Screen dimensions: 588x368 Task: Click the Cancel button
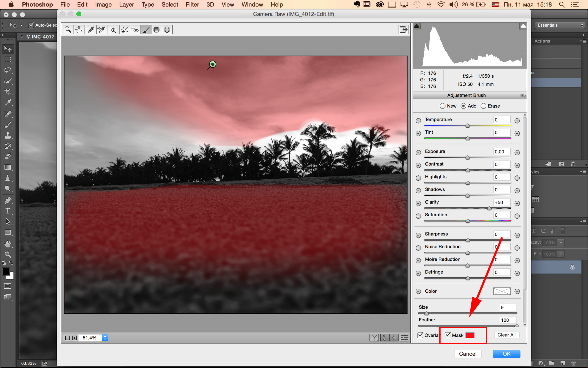467,354
